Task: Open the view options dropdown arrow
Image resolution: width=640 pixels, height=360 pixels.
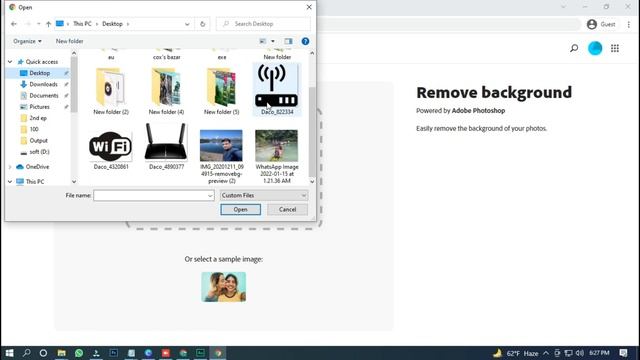Action: pyautogui.click(x=273, y=41)
